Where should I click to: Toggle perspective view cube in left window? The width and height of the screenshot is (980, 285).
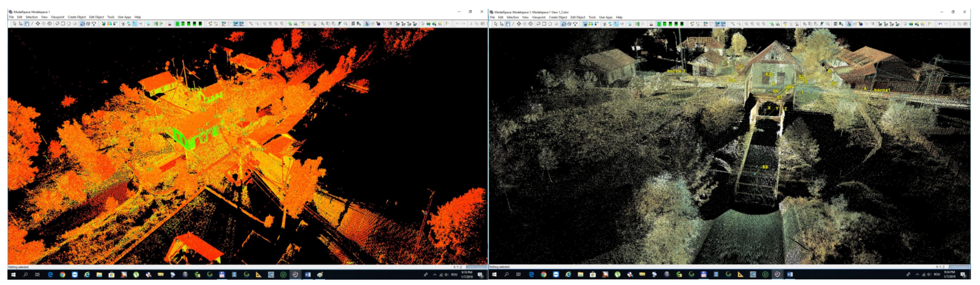pos(83,24)
